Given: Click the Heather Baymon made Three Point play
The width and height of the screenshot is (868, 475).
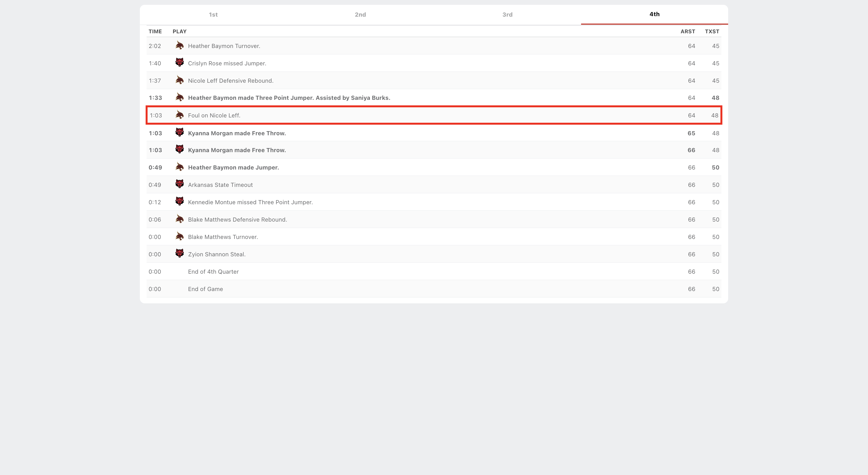Looking at the screenshot, I should [x=289, y=98].
